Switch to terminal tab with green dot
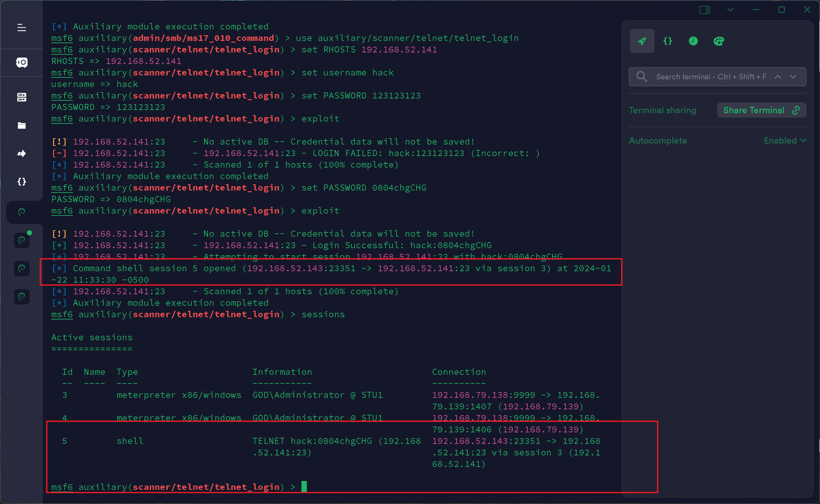Image resolution: width=820 pixels, height=504 pixels. coord(22,240)
